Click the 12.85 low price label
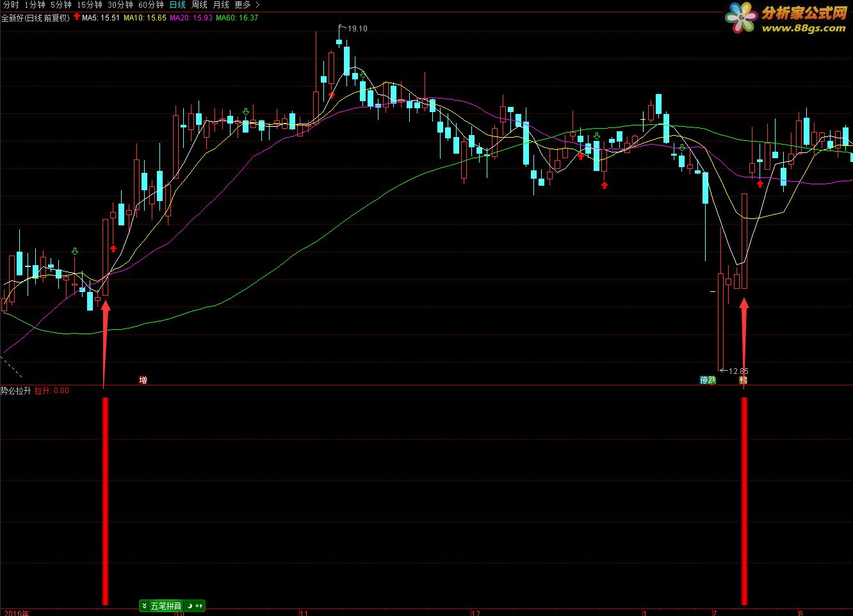 738,371
